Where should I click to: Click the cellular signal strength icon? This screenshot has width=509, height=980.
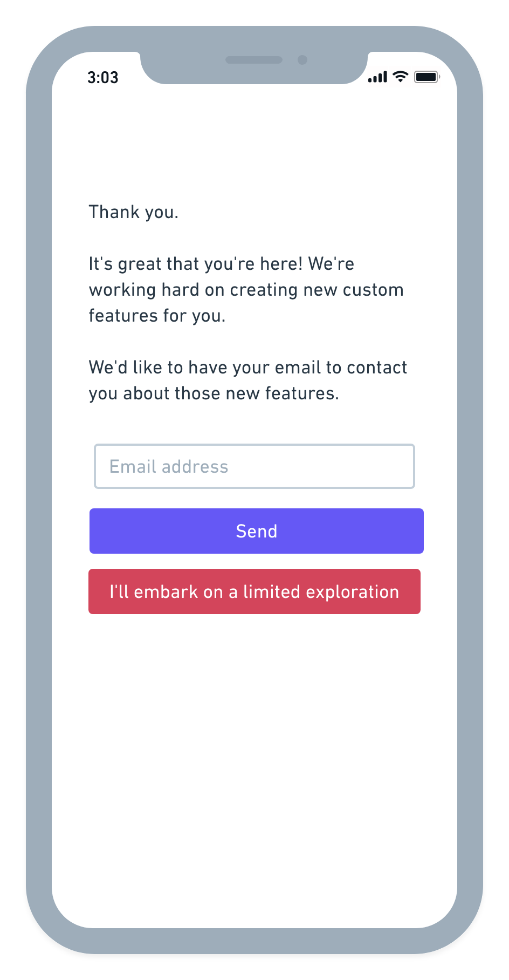[377, 77]
